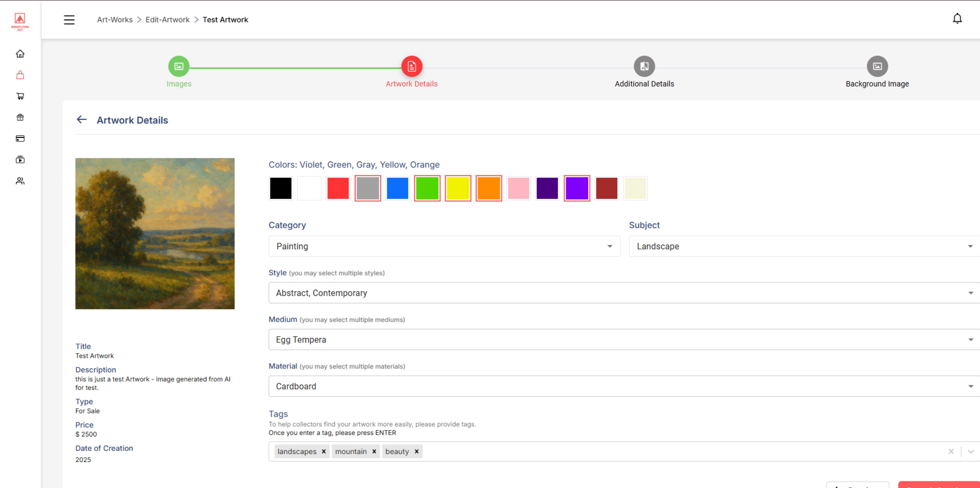Deselect the yellow color swatch
Screen dimensions: 980x488
tap(458, 188)
